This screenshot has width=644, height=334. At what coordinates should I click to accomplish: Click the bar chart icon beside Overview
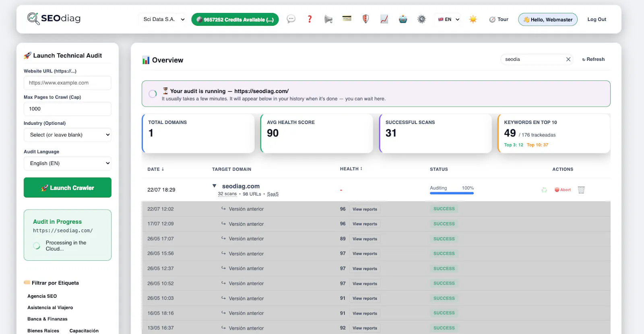click(146, 60)
